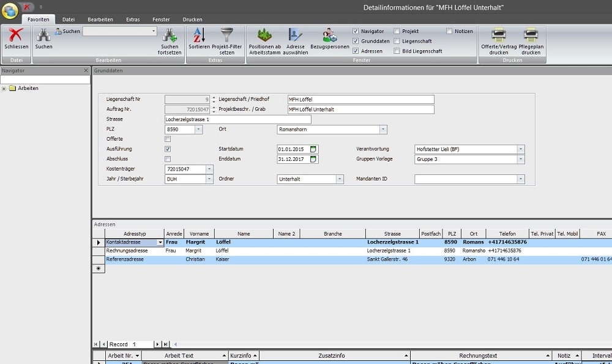This screenshot has height=364, width=612.
Task: Click the application orb button
Action: pyautogui.click(x=10, y=10)
